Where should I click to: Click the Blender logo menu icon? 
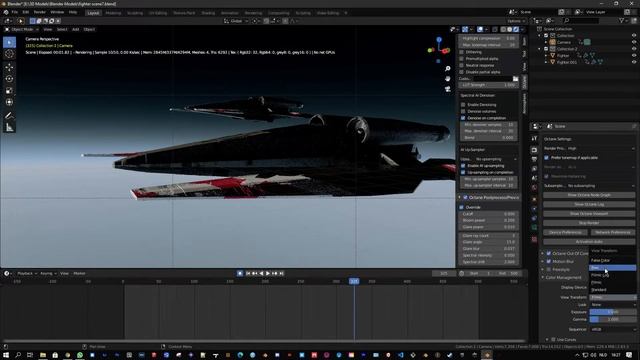point(6,12)
